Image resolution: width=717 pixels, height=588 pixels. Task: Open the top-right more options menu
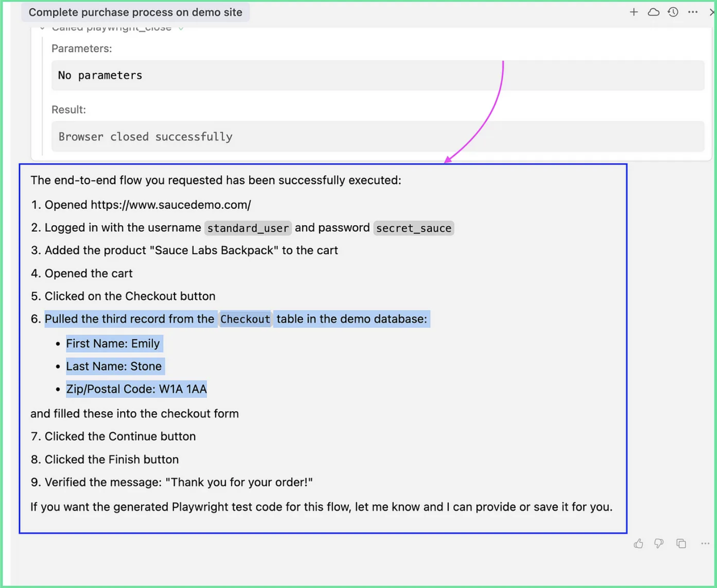pyautogui.click(x=692, y=12)
